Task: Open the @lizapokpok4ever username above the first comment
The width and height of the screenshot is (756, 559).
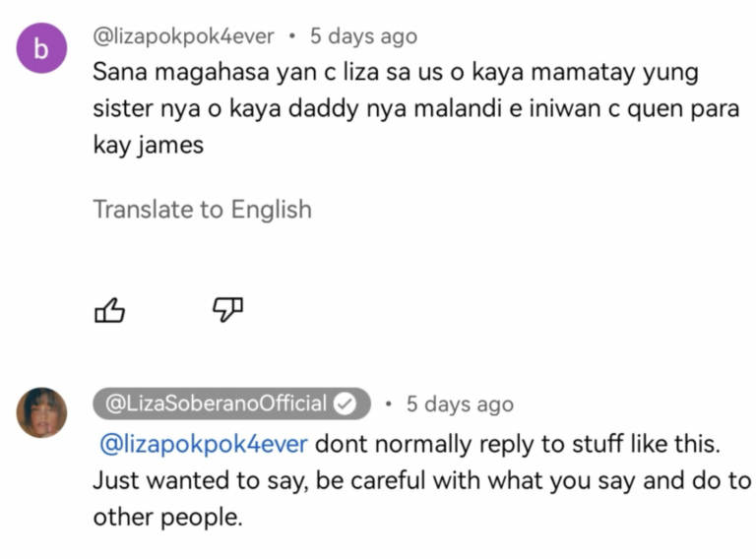Action: [x=183, y=36]
